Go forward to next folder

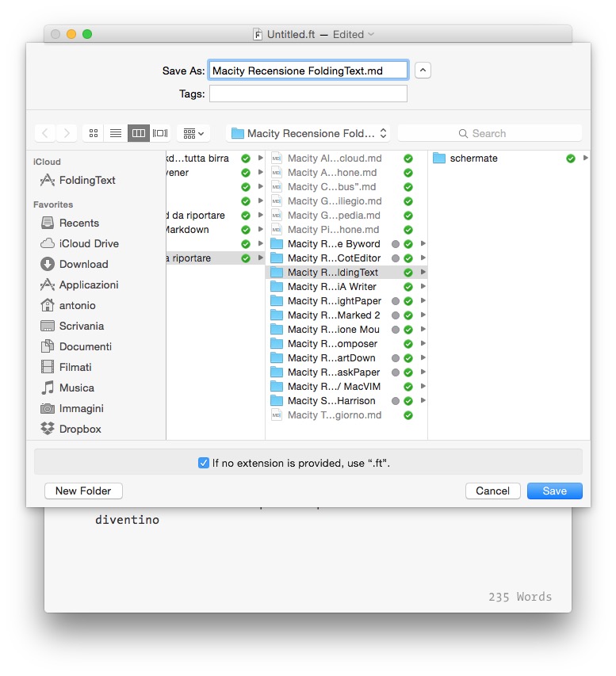pyautogui.click(x=67, y=133)
